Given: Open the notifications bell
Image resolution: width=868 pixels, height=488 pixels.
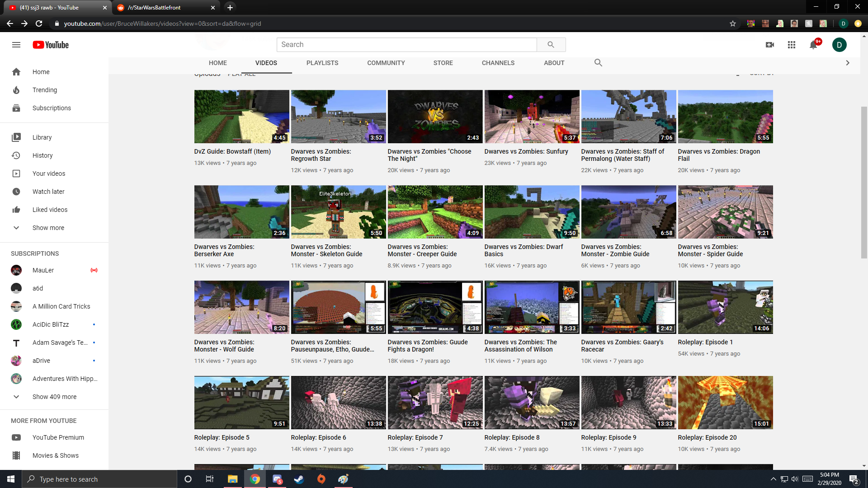Looking at the screenshot, I should point(814,45).
